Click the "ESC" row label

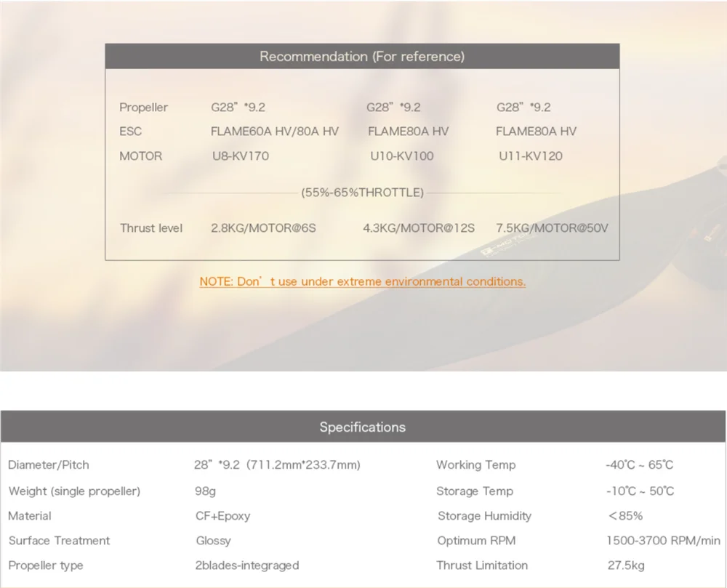(x=130, y=132)
